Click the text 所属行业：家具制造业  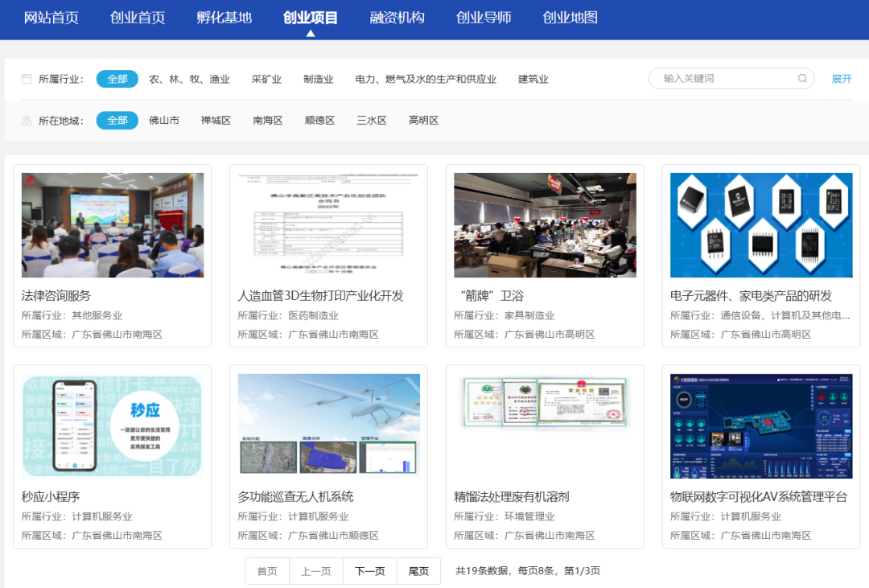coord(504,315)
